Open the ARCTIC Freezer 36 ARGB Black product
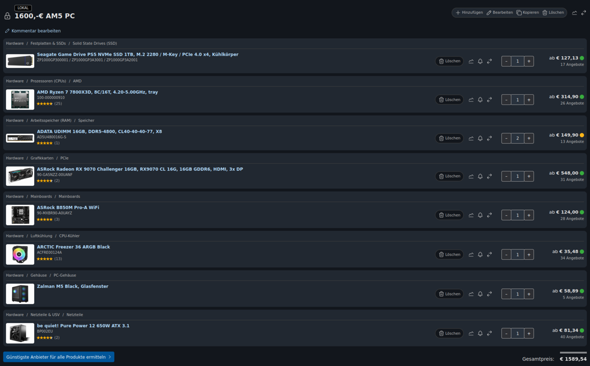590x366 pixels. tap(73, 247)
